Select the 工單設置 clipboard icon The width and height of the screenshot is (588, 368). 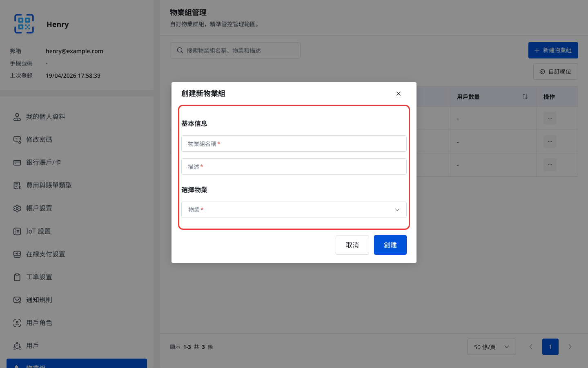coord(17,277)
